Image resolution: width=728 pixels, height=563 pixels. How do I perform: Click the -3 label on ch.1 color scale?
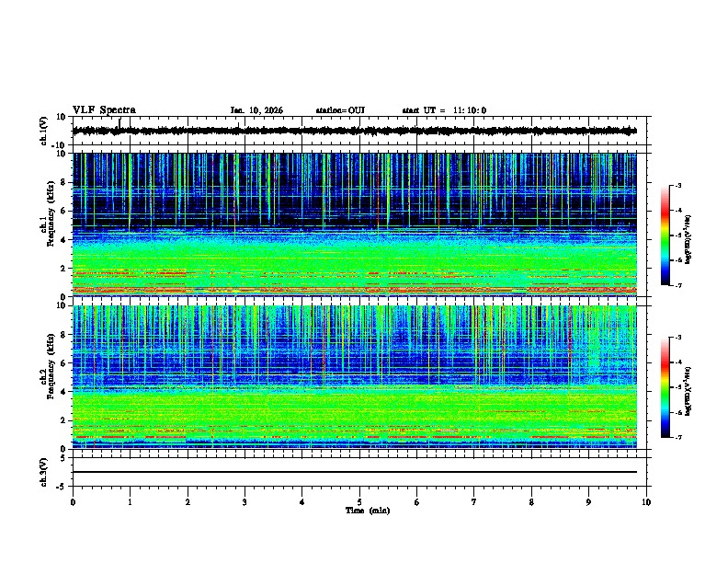click(x=677, y=185)
